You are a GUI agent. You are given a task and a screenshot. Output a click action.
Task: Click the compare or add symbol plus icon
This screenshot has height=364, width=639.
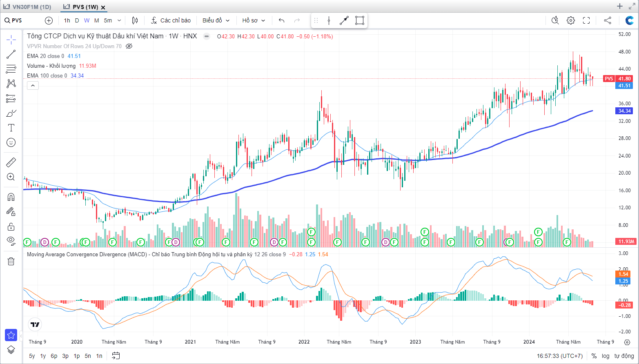pos(49,20)
